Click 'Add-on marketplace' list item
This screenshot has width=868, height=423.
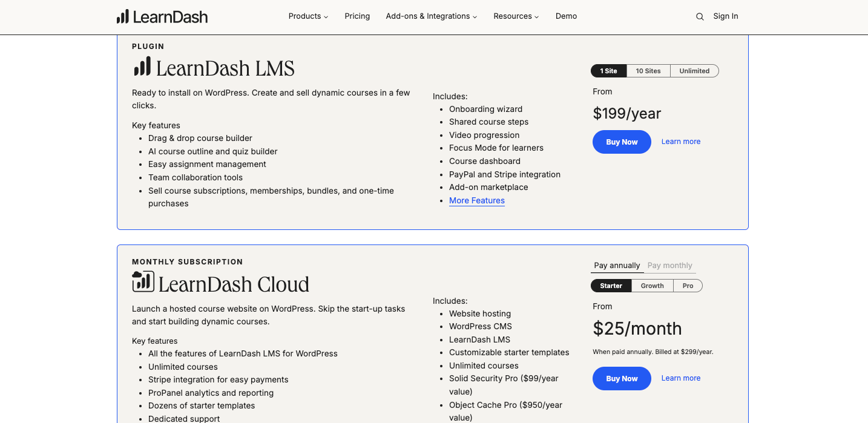tap(488, 187)
